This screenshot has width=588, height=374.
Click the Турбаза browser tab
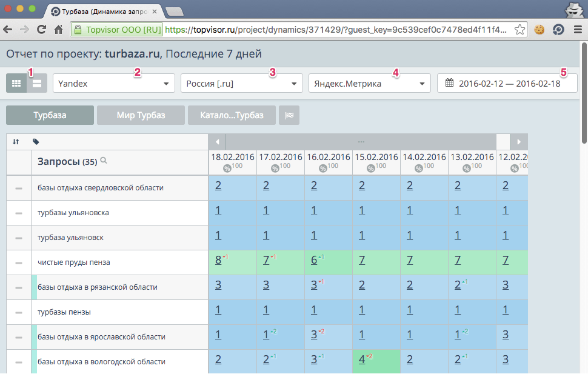[x=103, y=12]
